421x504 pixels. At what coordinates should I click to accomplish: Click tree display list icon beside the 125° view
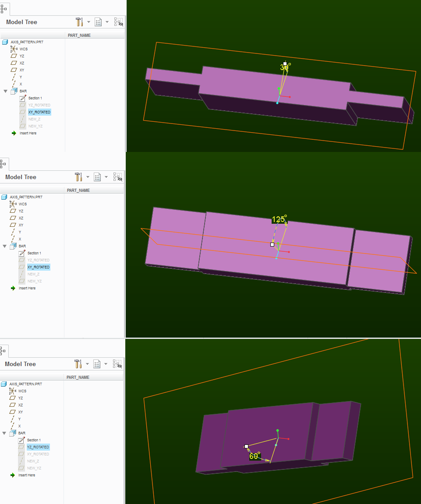pos(97,177)
